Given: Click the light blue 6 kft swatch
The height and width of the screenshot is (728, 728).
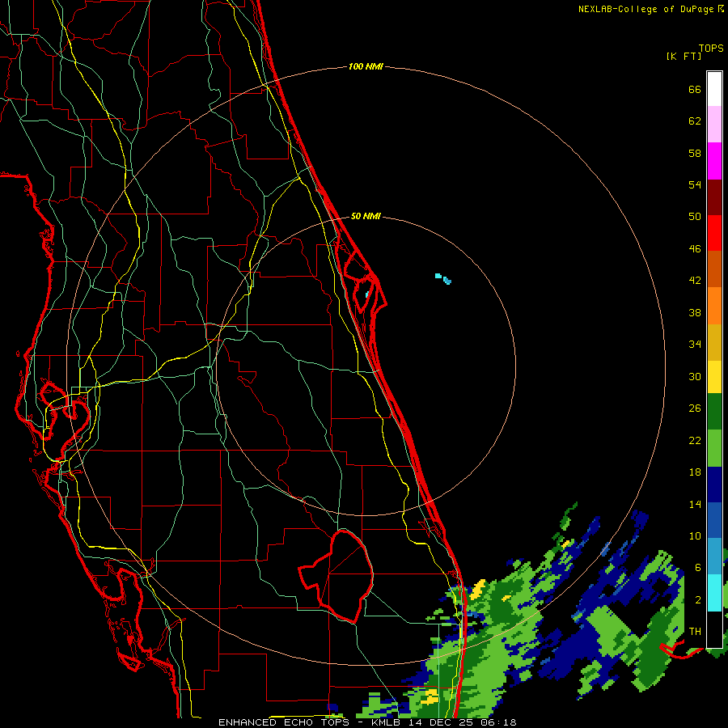Looking at the screenshot, I should [x=714, y=557].
